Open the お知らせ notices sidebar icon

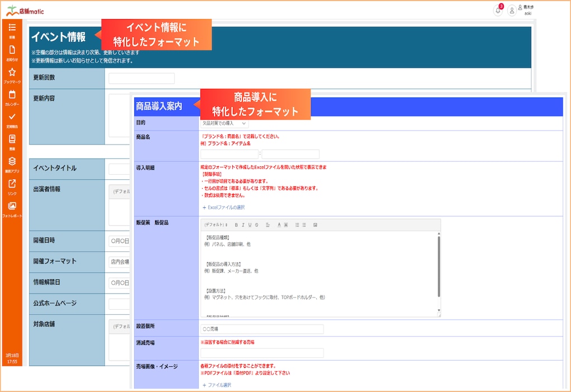pyautogui.click(x=12, y=52)
